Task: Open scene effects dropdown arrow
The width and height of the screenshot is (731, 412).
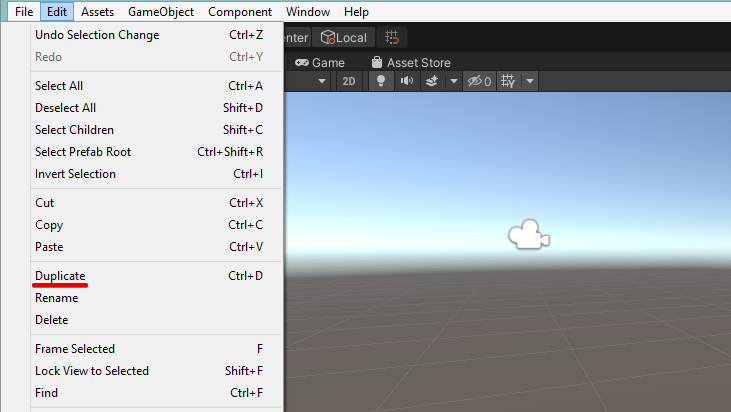Action: click(x=454, y=81)
